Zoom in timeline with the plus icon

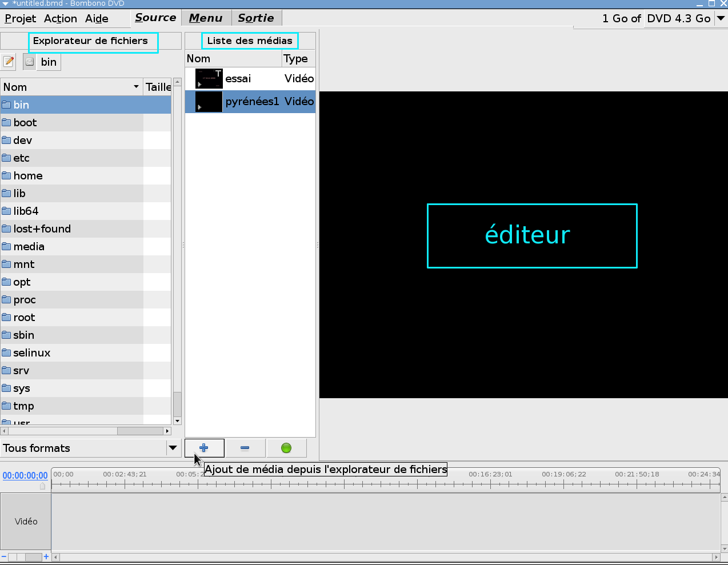[46, 556]
